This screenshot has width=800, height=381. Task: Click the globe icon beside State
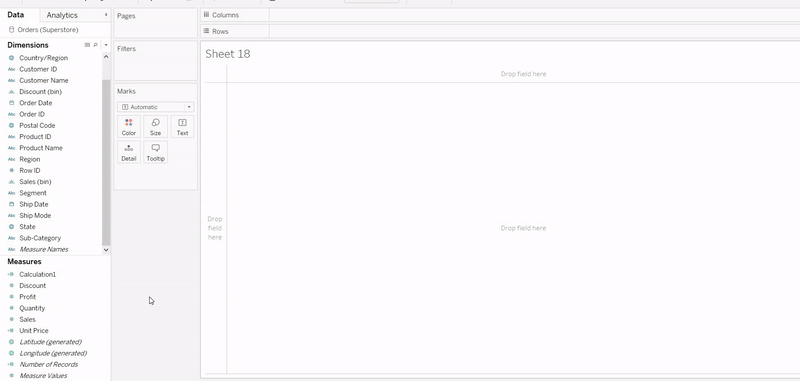click(x=11, y=226)
